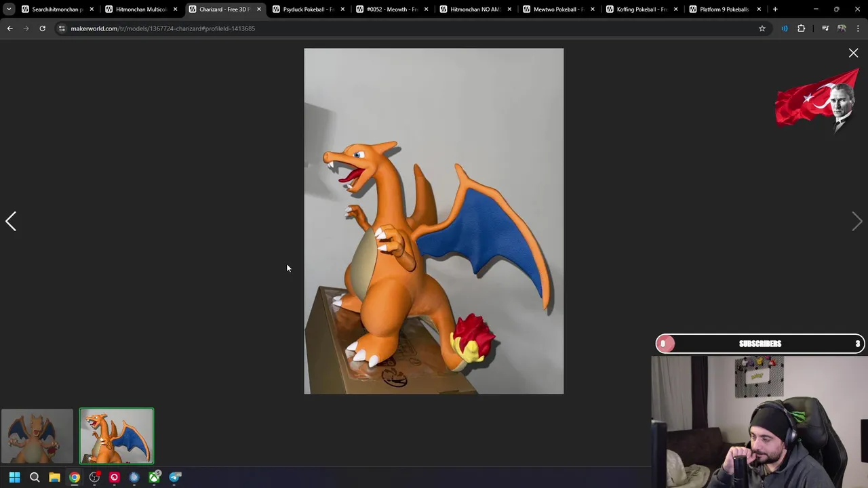Switch to Mewtwo Pokeball tab
This screenshot has width=868, height=488.
558,9
